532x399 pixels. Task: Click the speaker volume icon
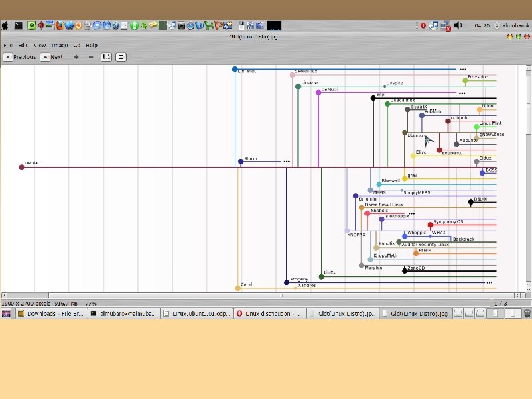coord(458,25)
